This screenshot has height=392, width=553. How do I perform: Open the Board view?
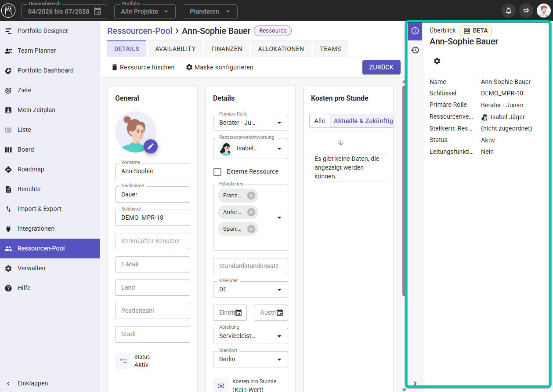[50, 149]
